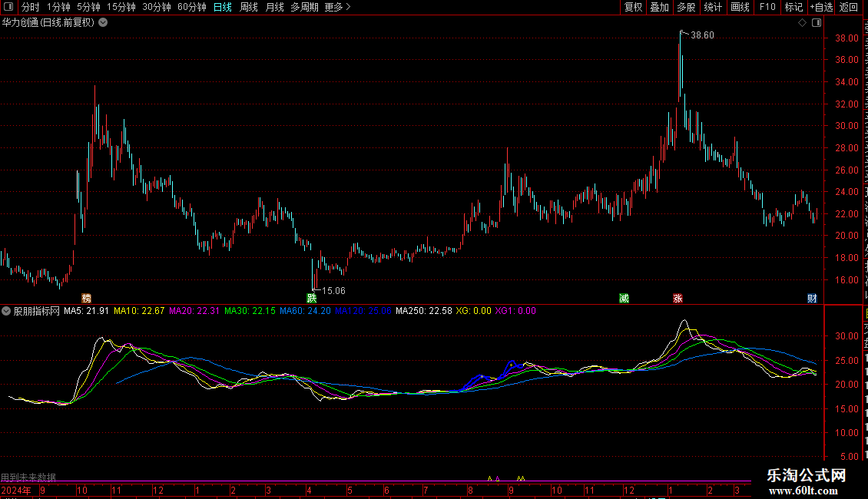Image resolution: width=868 pixels, height=499 pixels.
Task: Click the MA5: 21.91 legend value
Action: point(86,311)
